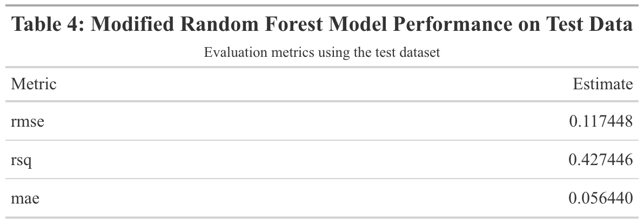644x223 pixels.
Task: Click the table subtitle about test dataset
Action: click(x=322, y=53)
